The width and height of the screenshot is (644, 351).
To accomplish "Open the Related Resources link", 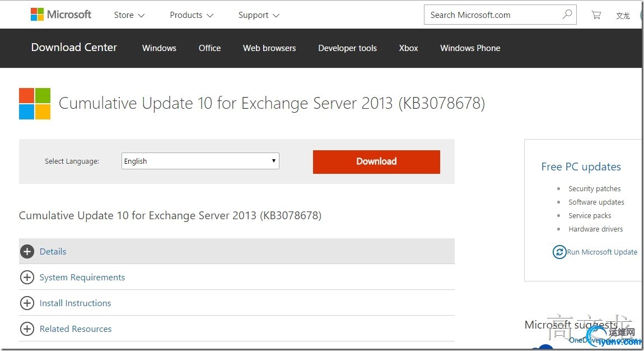I will tap(76, 329).
